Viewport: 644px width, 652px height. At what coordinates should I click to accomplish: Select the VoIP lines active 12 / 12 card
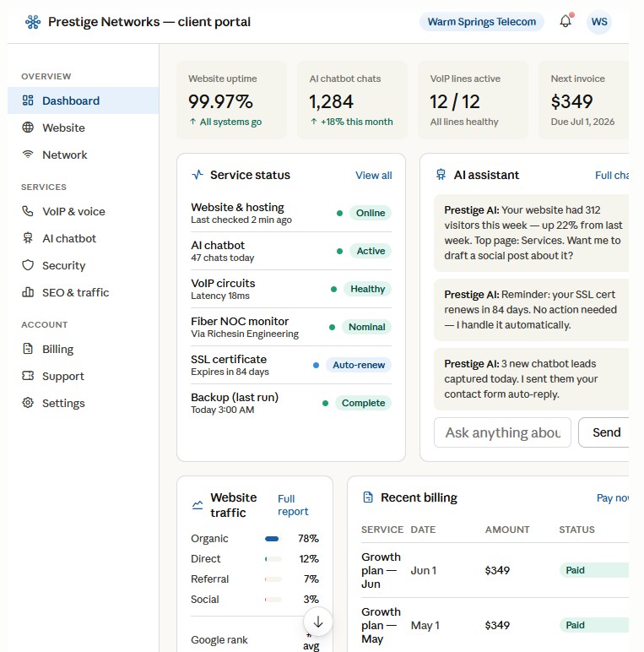(x=473, y=100)
